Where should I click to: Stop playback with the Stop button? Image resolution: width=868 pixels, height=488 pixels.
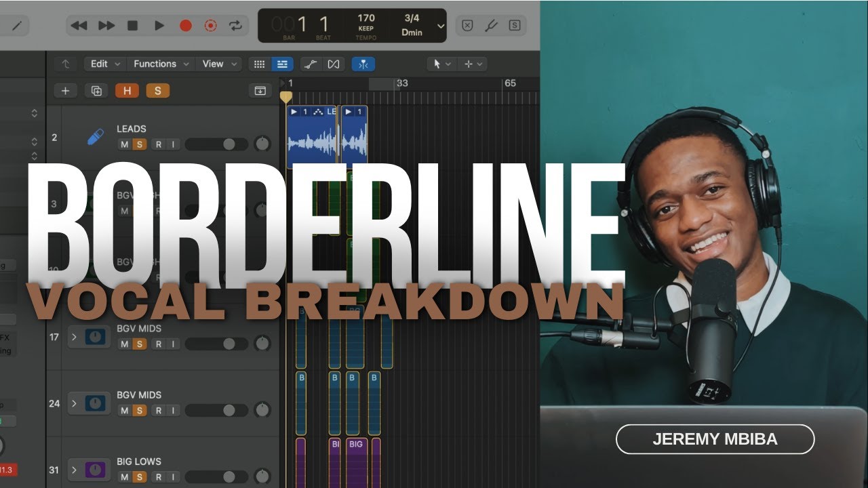[132, 26]
